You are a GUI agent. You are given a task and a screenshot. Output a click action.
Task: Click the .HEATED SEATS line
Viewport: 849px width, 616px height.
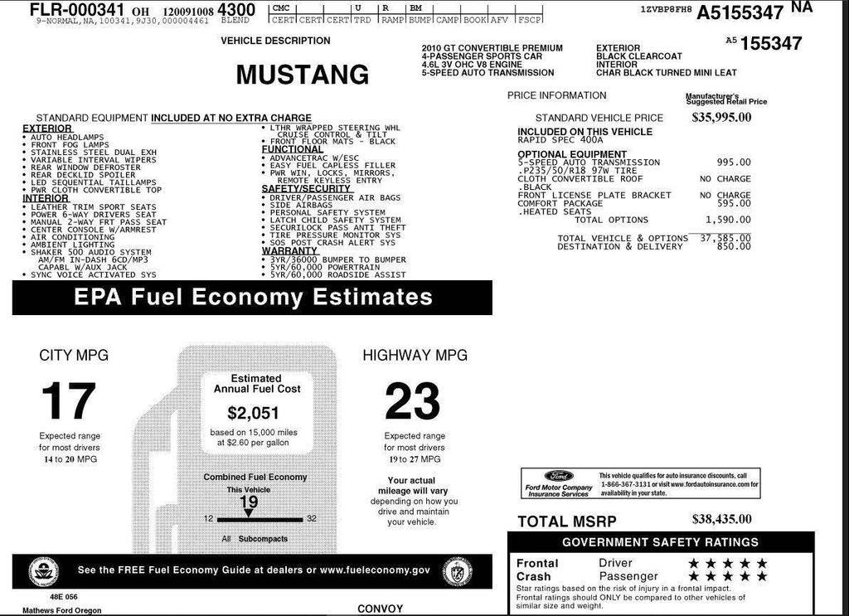click(555, 211)
